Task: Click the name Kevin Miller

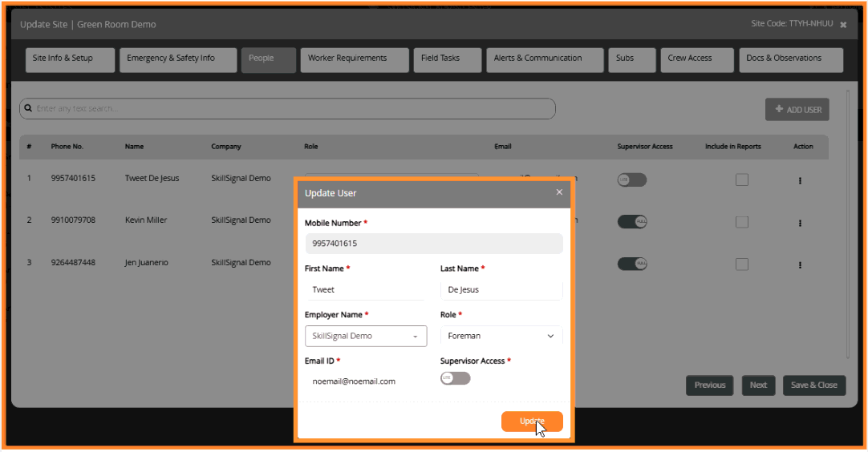Action: pyautogui.click(x=146, y=220)
